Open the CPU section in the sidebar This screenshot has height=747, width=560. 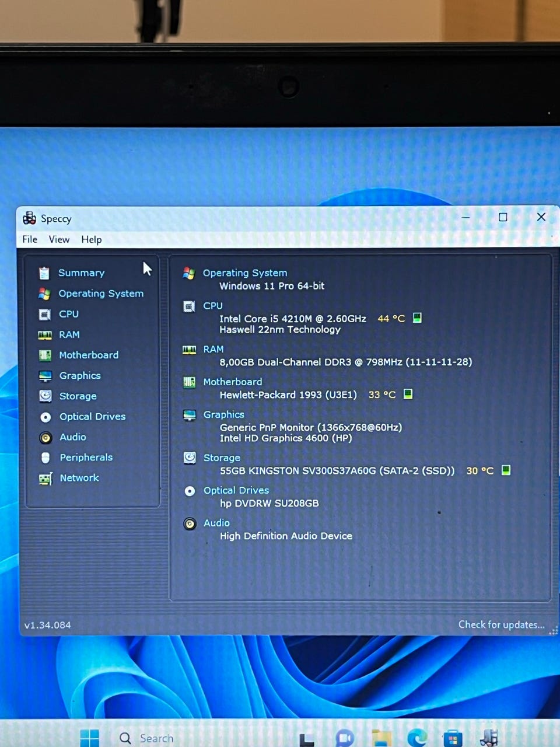pyautogui.click(x=69, y=314)
